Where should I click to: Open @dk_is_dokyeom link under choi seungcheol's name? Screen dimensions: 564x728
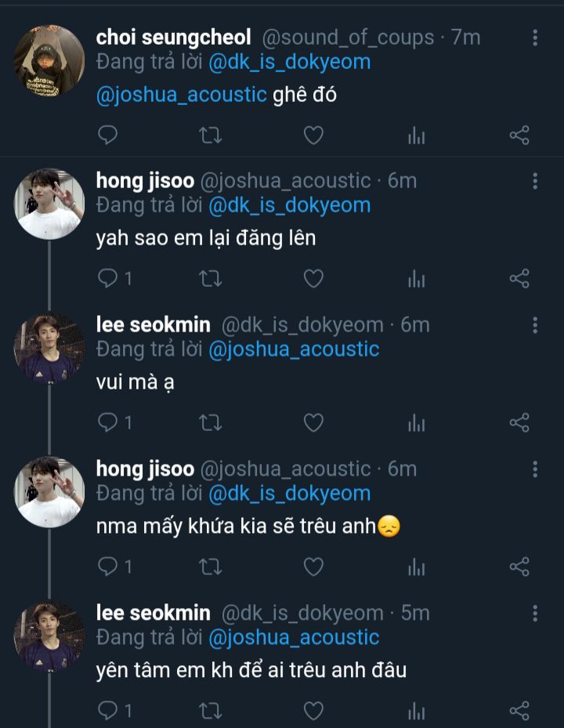point(289,61)
